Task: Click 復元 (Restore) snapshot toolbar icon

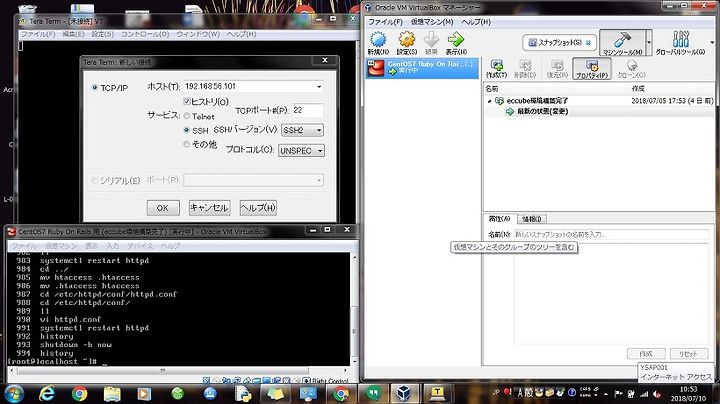Action: [557, 68]
